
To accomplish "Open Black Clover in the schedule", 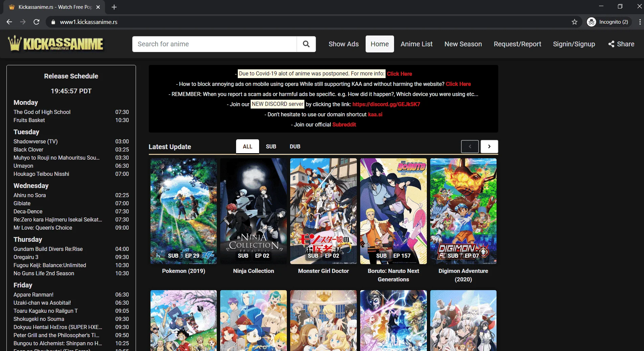I will [x=28, y=149].
